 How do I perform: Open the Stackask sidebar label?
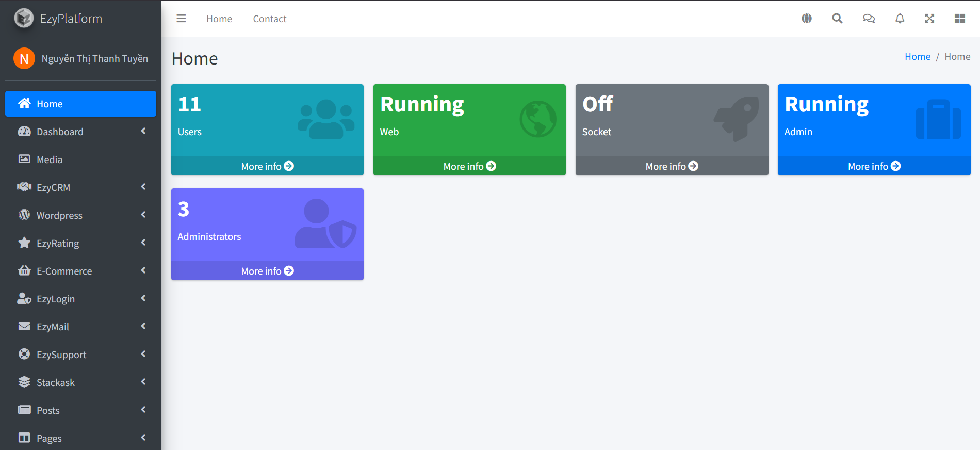click(56, 382)
